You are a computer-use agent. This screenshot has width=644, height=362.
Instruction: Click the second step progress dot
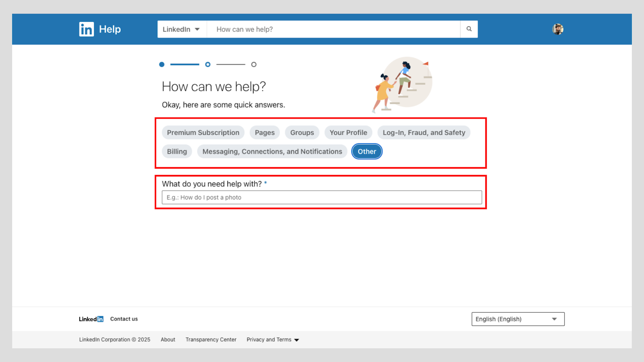208,64
